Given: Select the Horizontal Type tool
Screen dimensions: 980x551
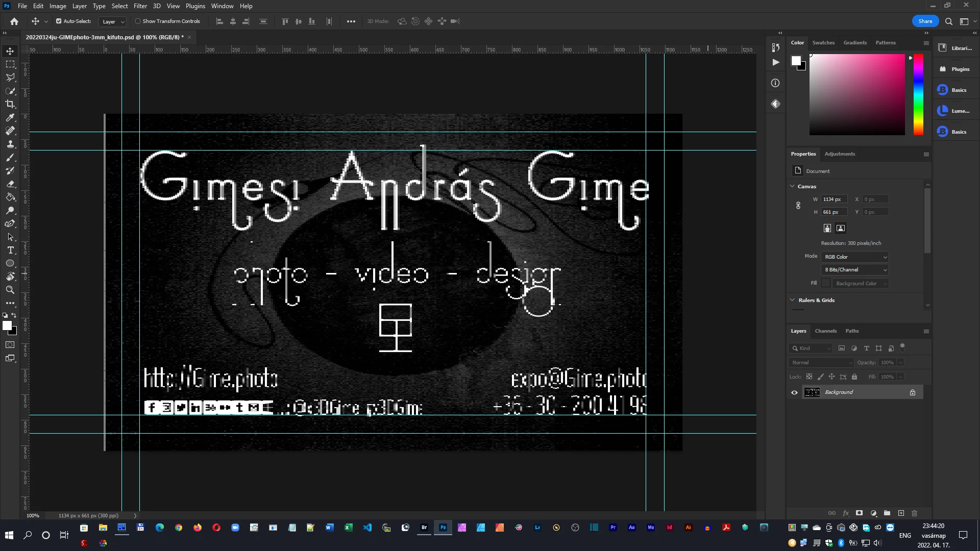Looking at the screenshot, I should pos(10,250).
